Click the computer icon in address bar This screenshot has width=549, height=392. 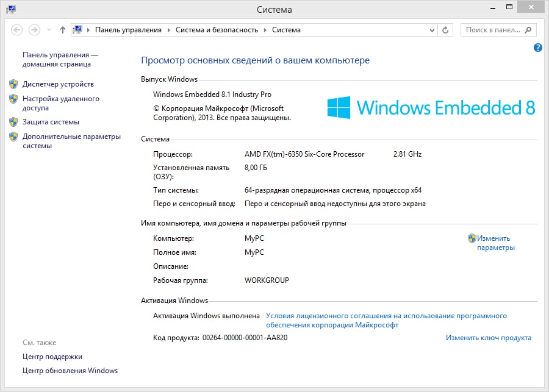point(77,30)
